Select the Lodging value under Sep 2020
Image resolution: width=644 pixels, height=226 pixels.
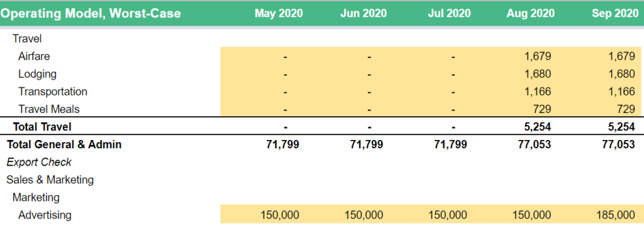(x=622, y=74)
